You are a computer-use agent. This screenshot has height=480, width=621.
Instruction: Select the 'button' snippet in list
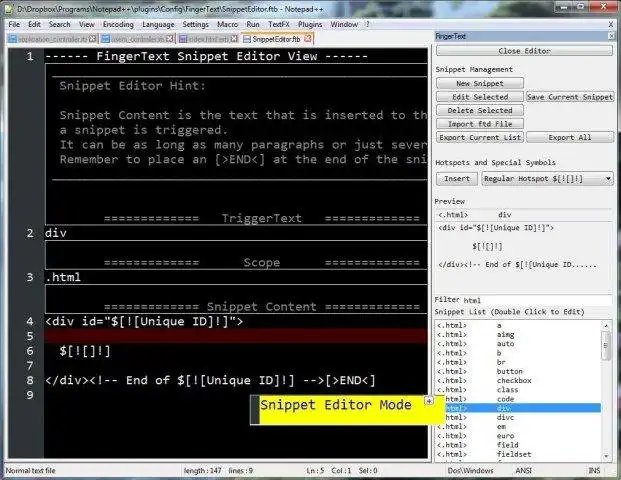(518, 371)
